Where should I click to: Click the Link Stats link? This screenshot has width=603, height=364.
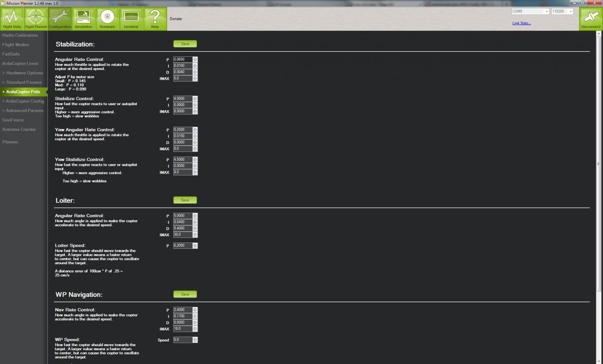tap(522, 23)
